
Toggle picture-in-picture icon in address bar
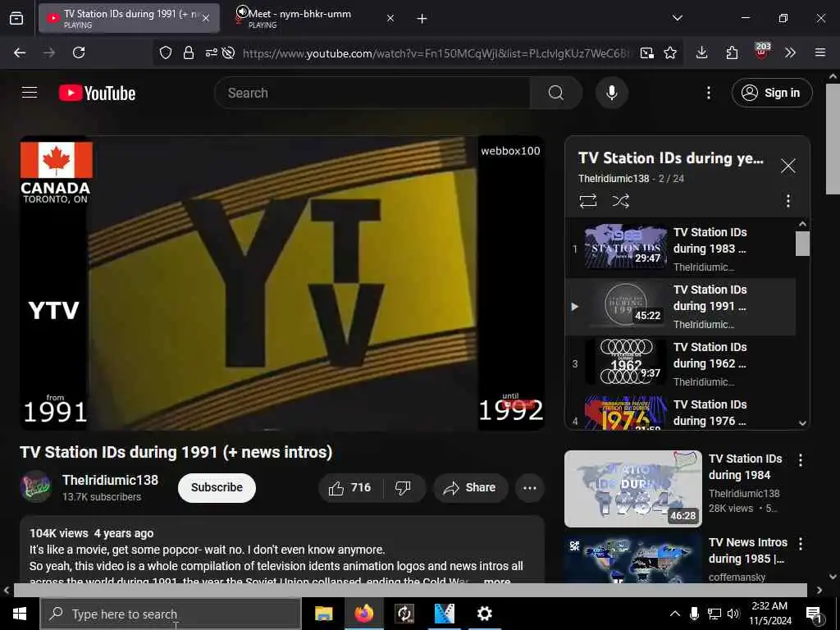pyautogui.click(x=646, y=52)
